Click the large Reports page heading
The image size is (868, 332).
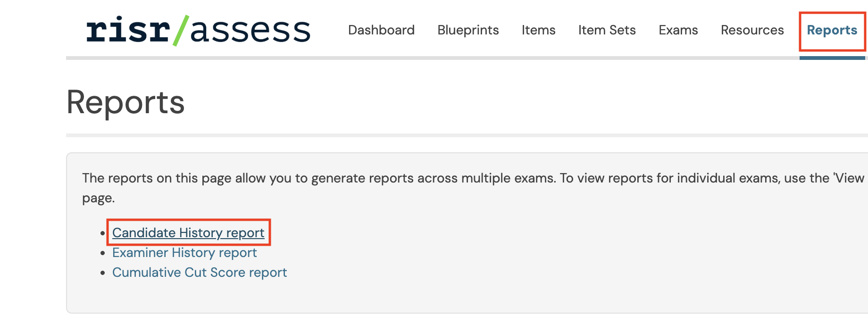pos(125,102)
